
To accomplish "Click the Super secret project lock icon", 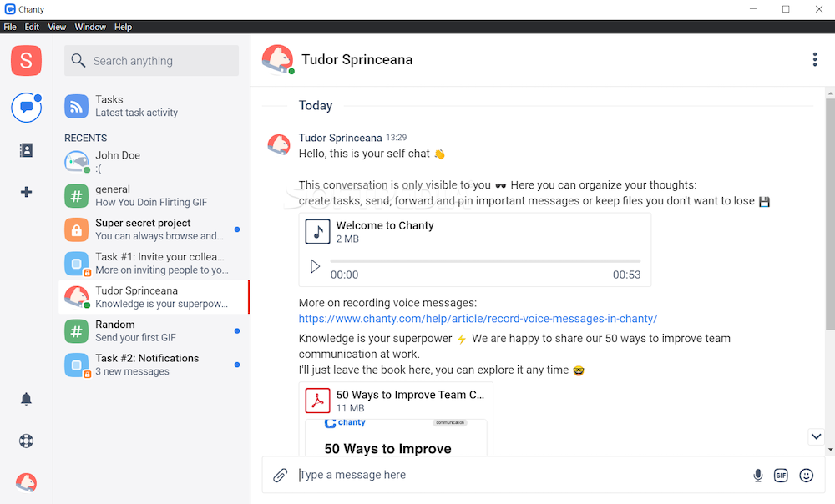I will [x=77, y=230].
